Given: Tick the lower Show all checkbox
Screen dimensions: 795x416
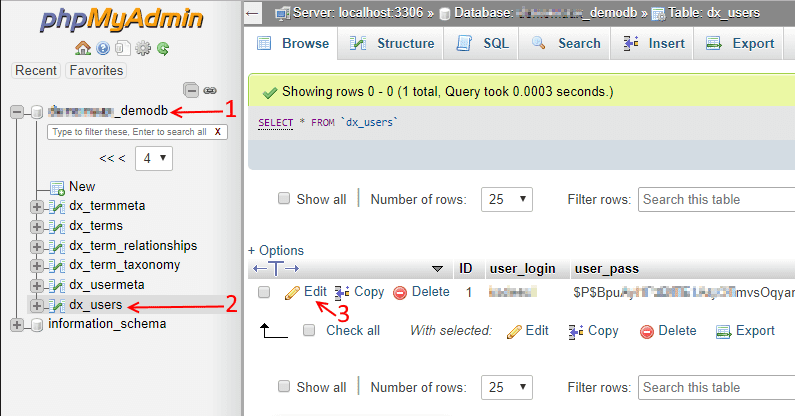Looking at the screenshot, I should point(283,386).
